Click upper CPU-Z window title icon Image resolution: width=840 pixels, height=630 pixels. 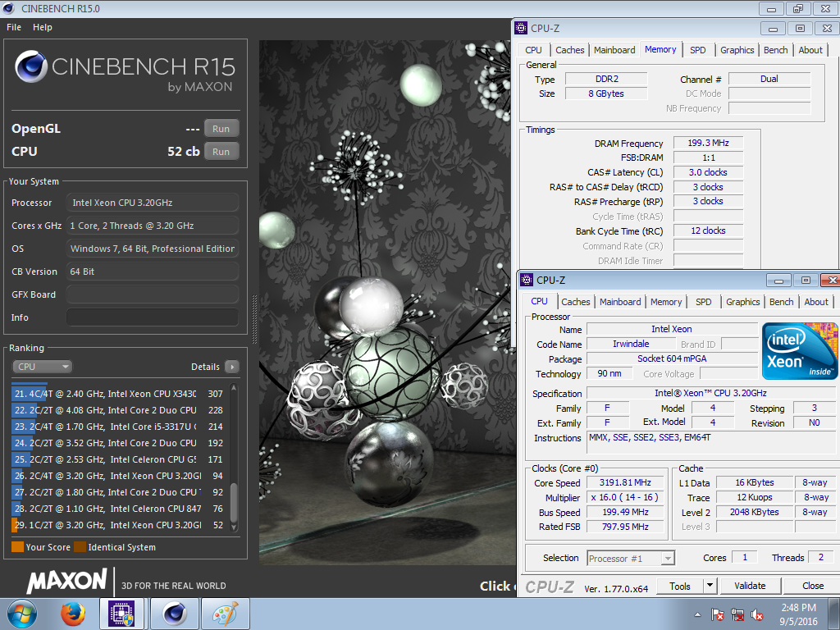coord(521,29)
